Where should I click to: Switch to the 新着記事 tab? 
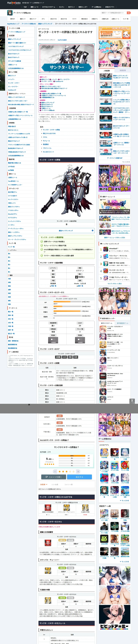tap(123, 71)
